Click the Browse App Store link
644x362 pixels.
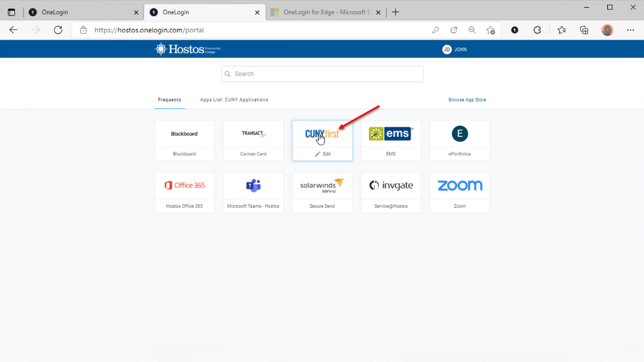point(467,100)
